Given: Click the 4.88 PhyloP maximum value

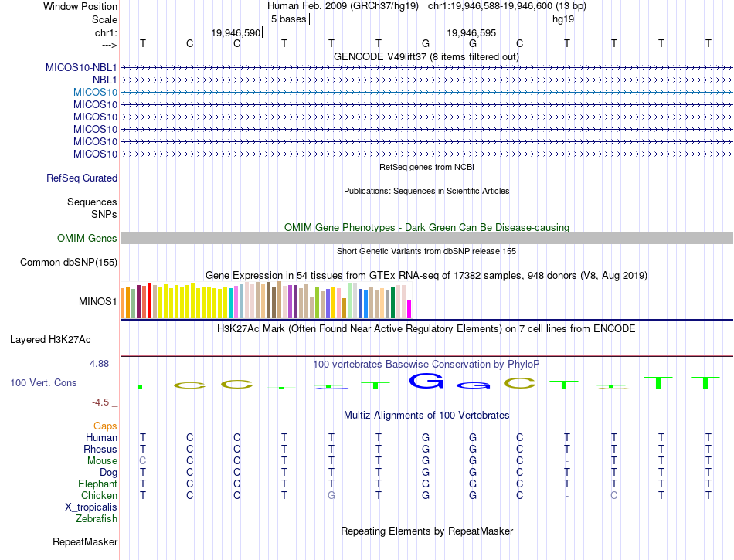Looking at the screenshot, I should (99, 364).
